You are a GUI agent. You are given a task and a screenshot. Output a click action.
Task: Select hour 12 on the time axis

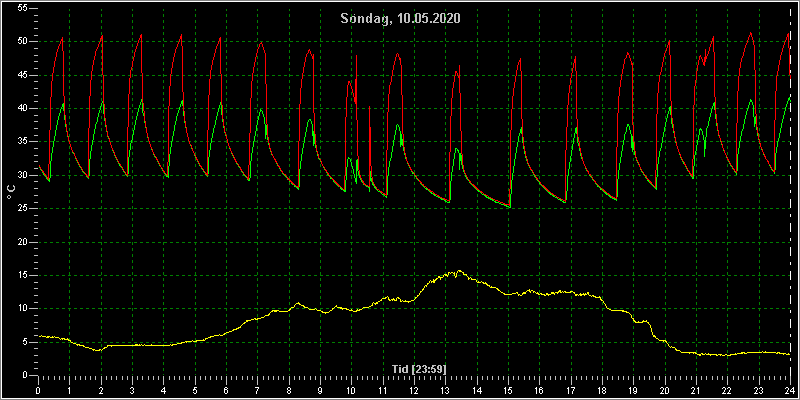click(414, 390)
